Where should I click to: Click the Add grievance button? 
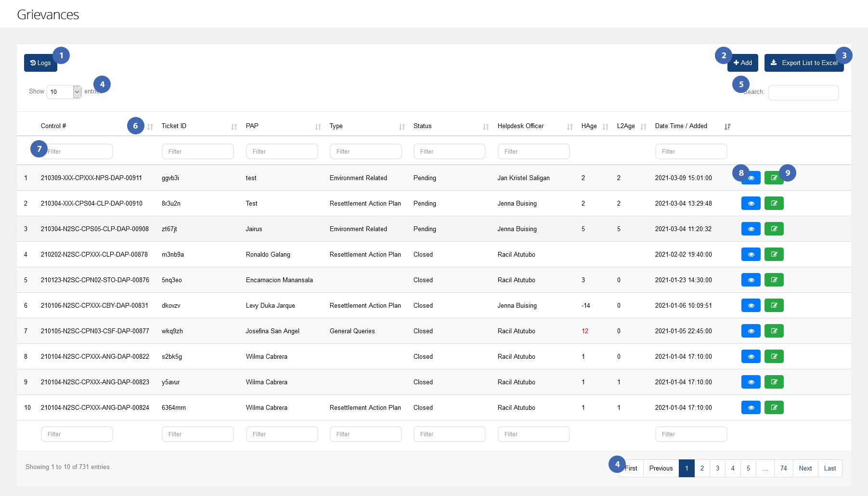pos(743,63)
